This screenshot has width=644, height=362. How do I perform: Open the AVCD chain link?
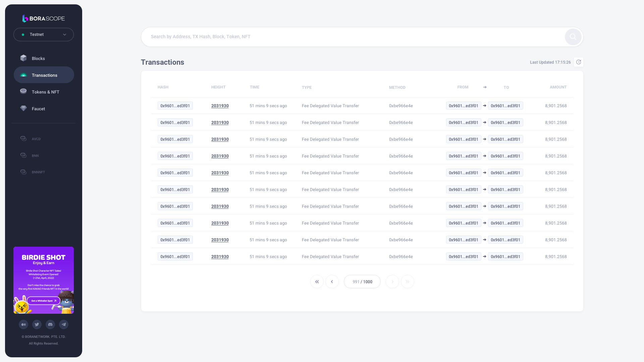36,139
